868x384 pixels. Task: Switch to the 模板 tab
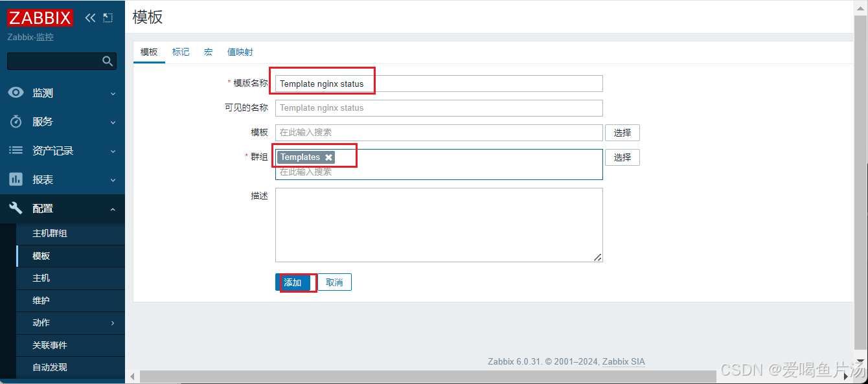149,52
